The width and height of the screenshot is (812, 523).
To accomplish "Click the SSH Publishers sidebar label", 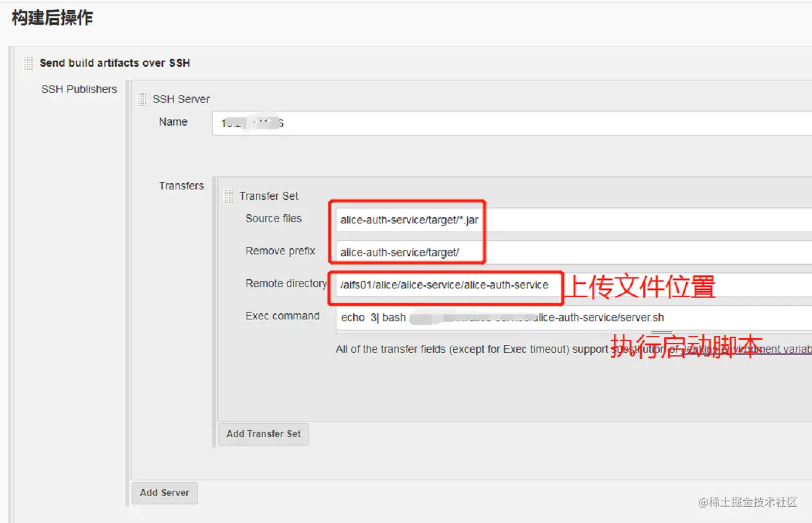I will (x=79, y=89).
